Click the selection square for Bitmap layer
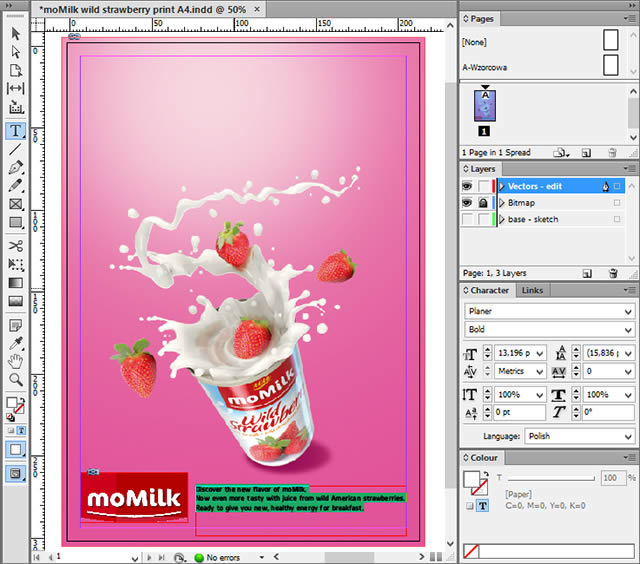The width and height of the screenshot is (640, 564). coord(617,203)
